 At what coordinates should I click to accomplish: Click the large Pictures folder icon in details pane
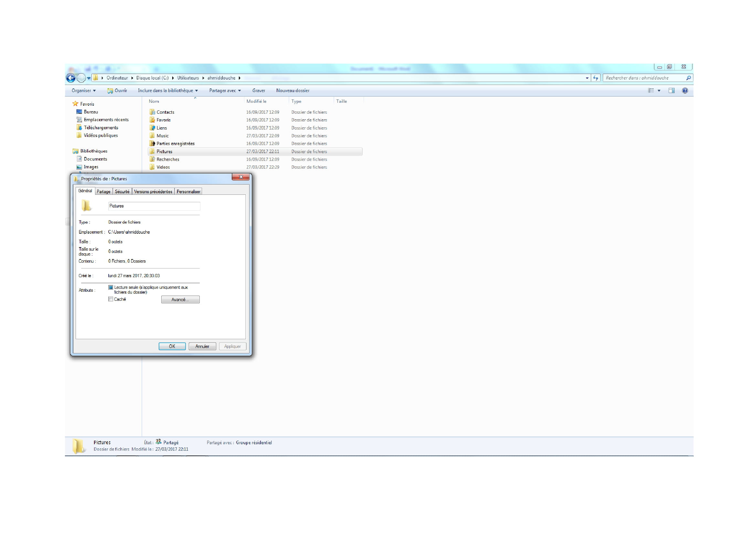click(x=79, y=446)
